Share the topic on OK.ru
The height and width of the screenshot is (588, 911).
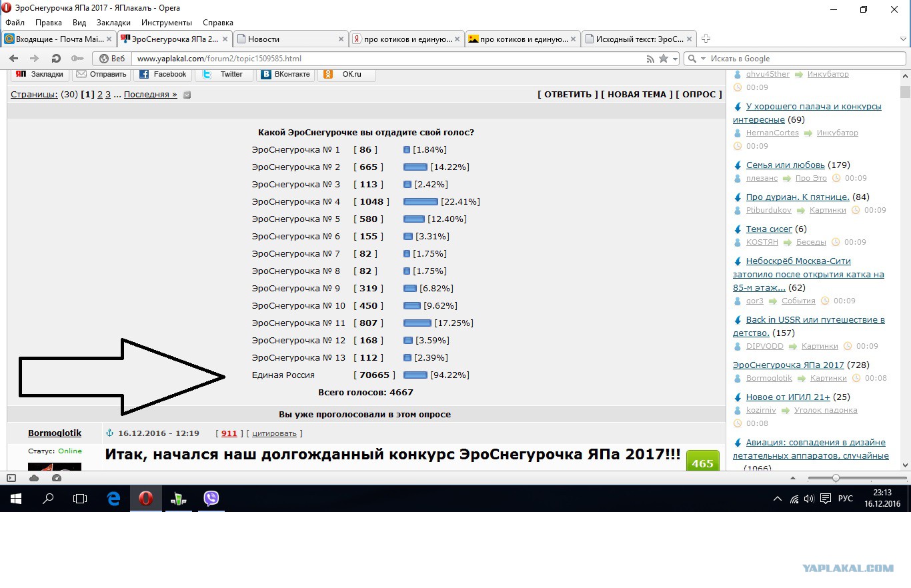pyautogui.click(x=347, y=74)
